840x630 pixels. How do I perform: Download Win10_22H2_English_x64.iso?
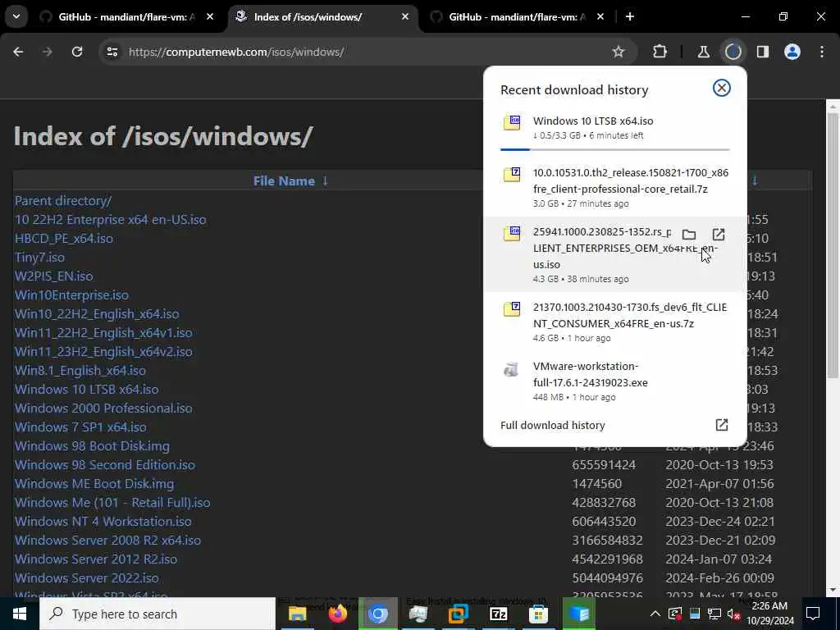coord(97,314)
